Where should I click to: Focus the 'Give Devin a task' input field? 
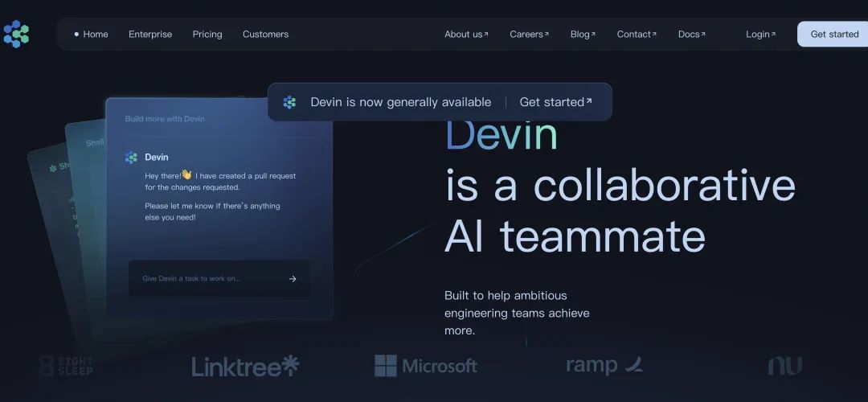(209, 279)
